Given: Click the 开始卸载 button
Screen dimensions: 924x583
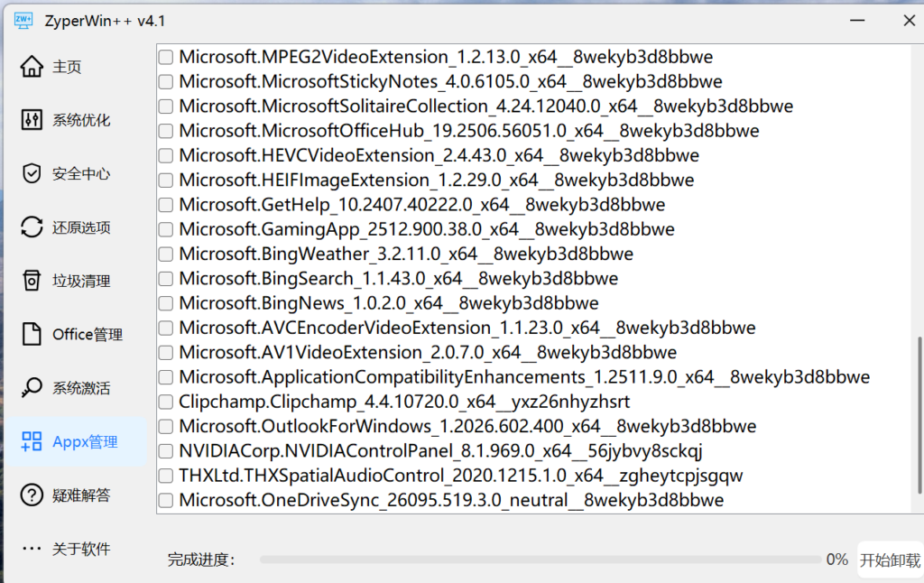Looking at the screenshot, I should (x=890, y=560).
